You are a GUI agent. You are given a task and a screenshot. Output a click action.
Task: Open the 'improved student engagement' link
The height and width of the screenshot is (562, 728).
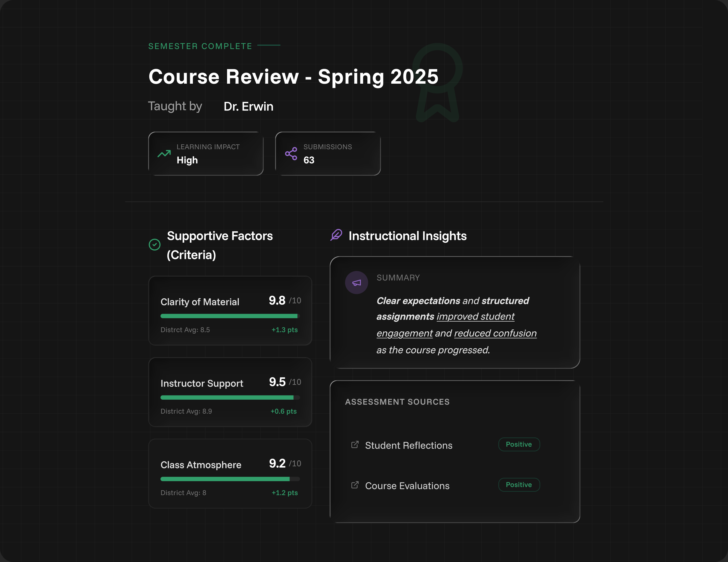click(x=475, y=317)
